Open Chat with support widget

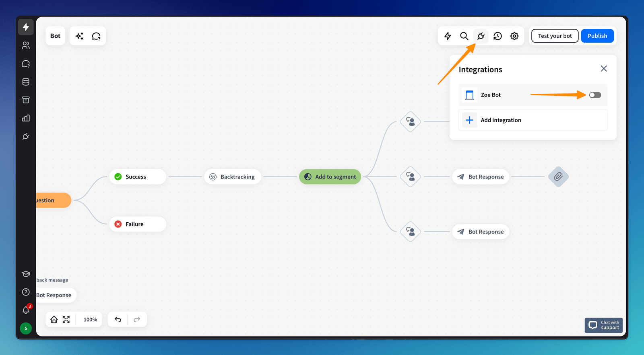pyautogui.click(x=603, y=325)
